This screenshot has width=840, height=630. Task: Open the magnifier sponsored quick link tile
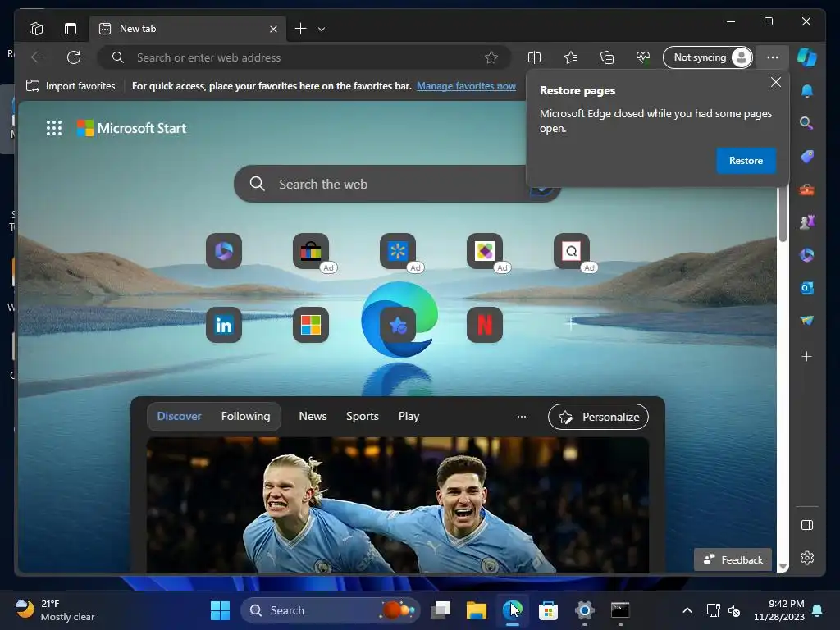[x=572, y=251]
